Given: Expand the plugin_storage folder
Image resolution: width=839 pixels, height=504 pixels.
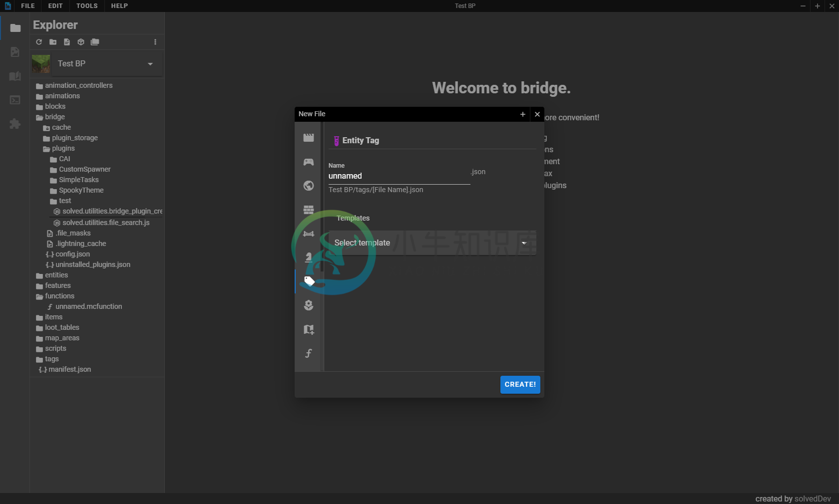Looking at the screenshot, I should pyautogui.click(x=70, y=138).
